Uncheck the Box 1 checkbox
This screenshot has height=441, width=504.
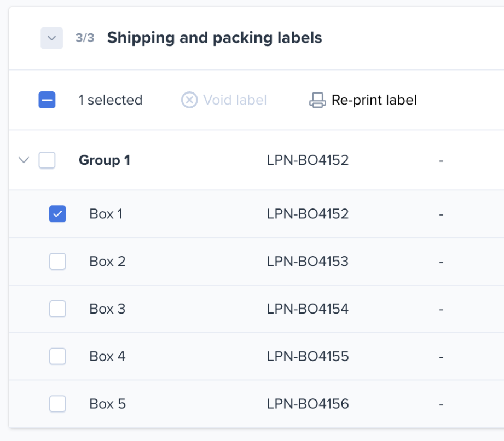57,214
